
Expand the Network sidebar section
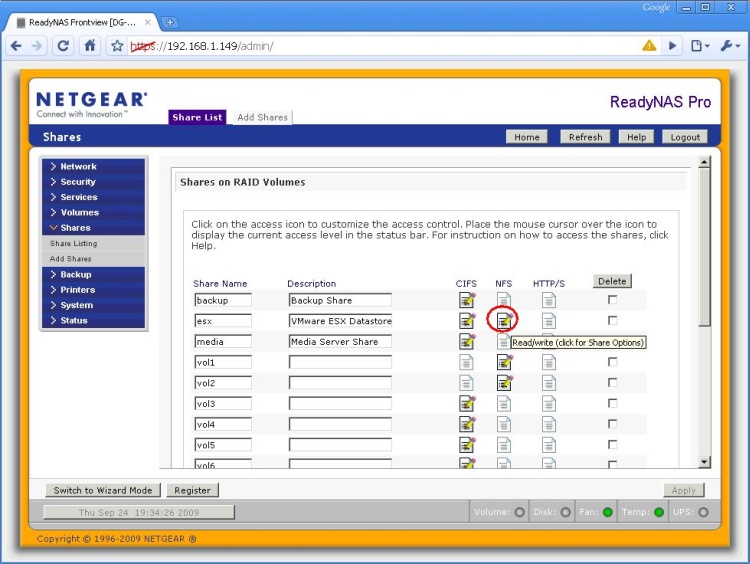tap(93, 166)
